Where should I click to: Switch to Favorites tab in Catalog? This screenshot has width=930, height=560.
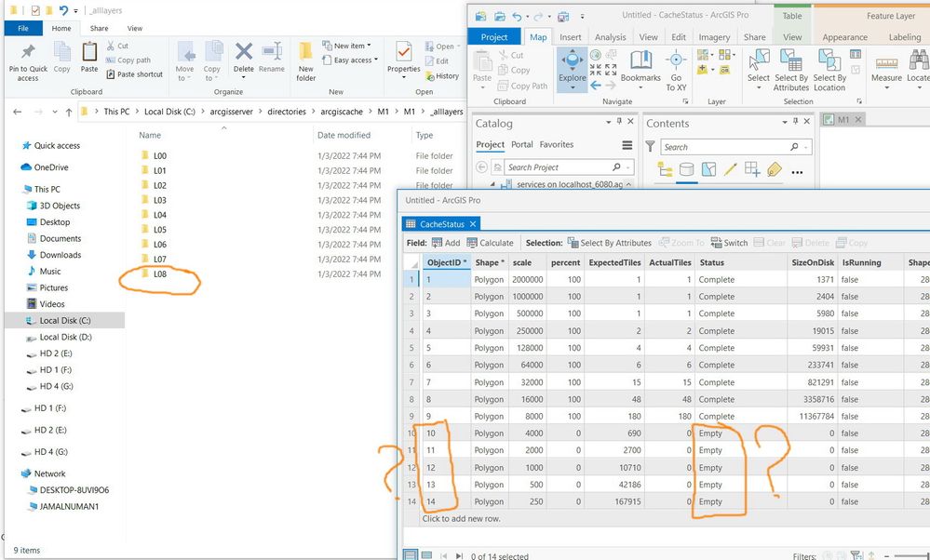[557, 144]
